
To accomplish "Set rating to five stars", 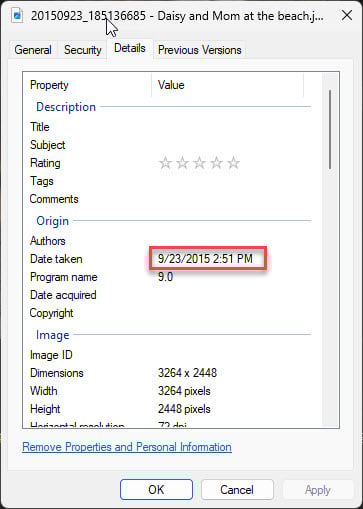I will click(233, 163).
